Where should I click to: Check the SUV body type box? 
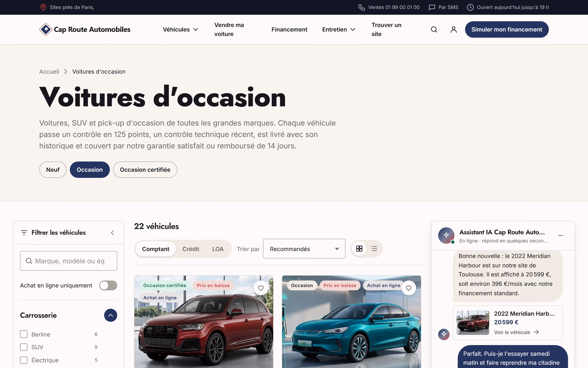coord(24,347)
